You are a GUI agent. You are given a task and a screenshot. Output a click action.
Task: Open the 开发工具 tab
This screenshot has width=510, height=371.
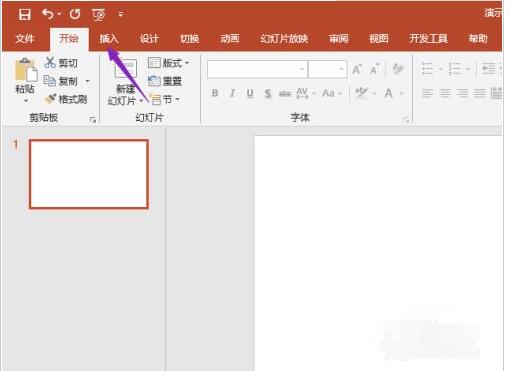[x=428, y=39]
